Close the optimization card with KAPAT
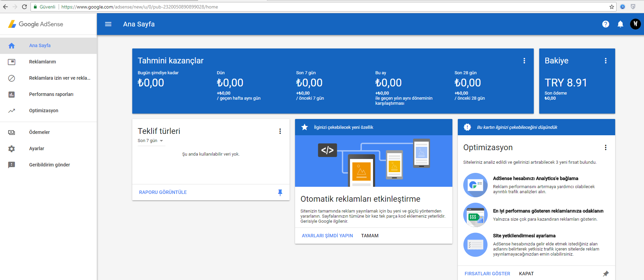 [x=526, y=274]
